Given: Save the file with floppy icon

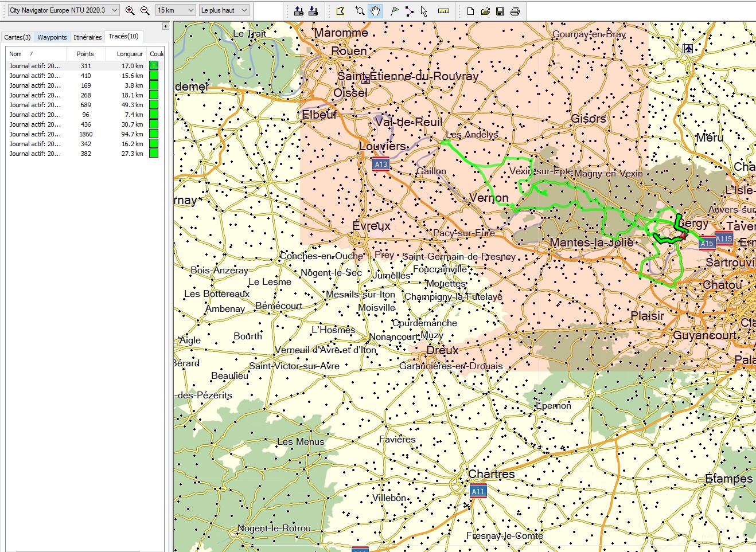Looking at the screenshot, I should (x=500, y=11).
